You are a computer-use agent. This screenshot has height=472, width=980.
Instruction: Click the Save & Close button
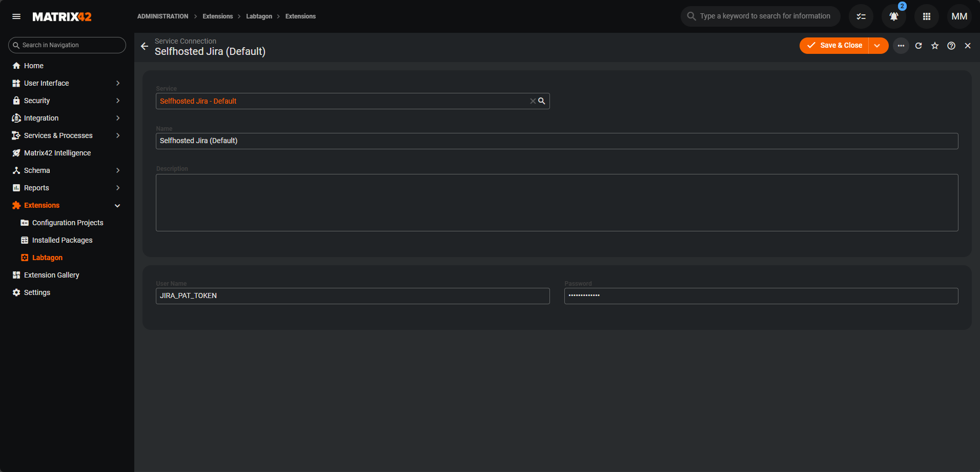(834, 46)
